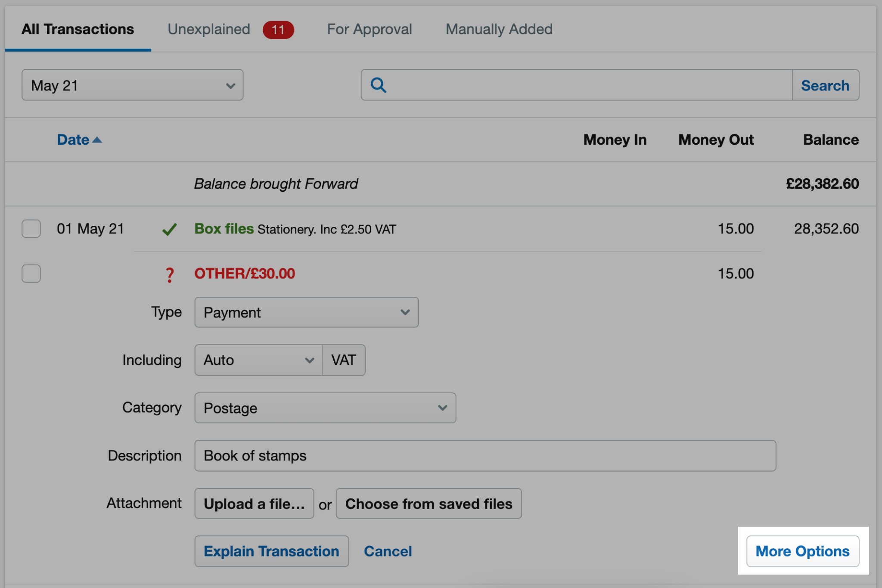Click the Search button
This screenshot has height=588, width=882.
pos(826,85)
